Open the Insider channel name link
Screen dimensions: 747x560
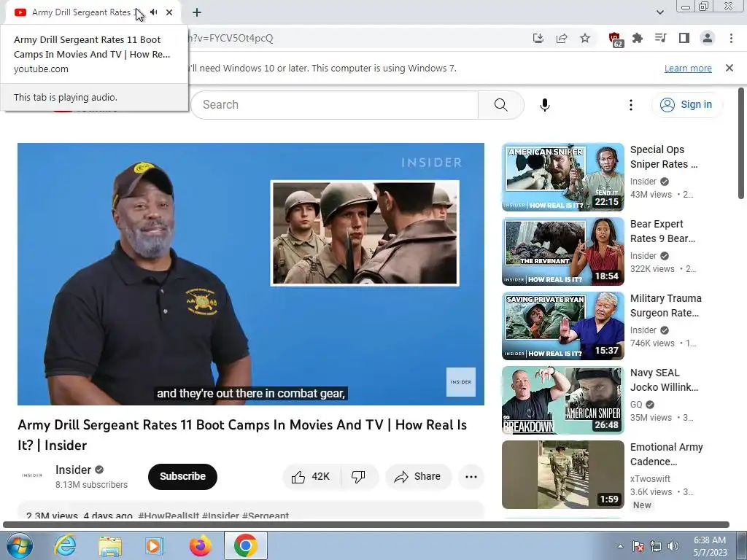tap(73, 470)
